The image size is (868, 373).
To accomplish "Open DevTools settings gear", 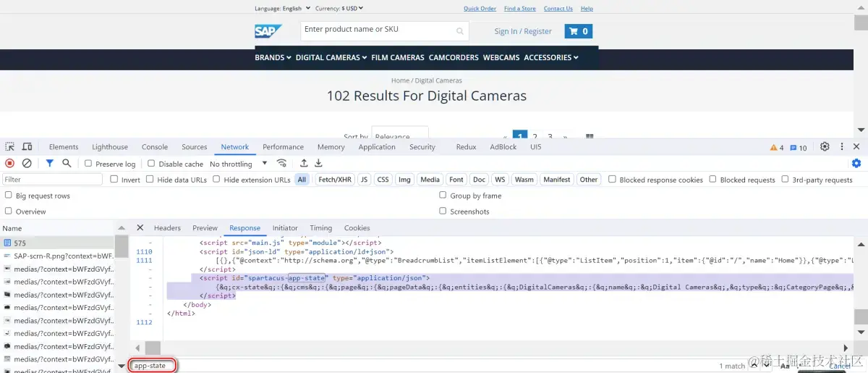I will click(x=825, y=146).
